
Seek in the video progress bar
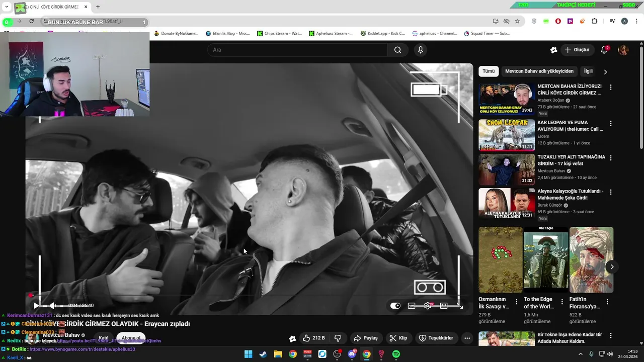(249, 296)
